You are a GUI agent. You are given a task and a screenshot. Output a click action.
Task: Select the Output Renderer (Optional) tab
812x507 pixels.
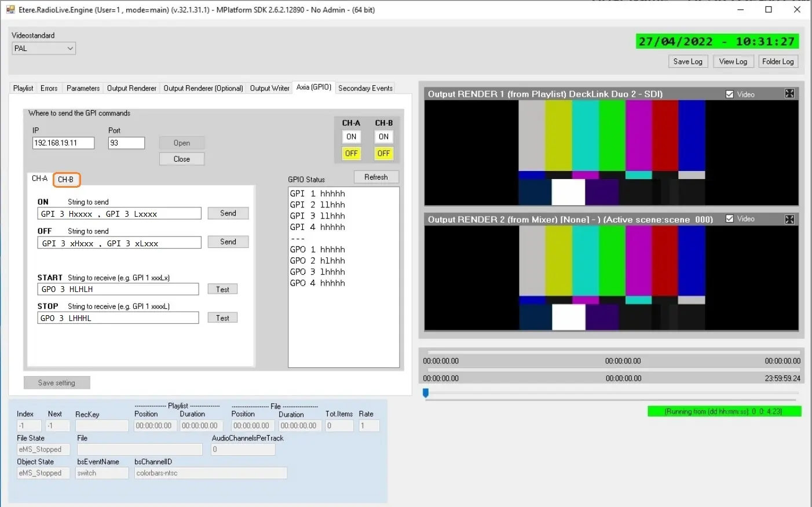203,88
